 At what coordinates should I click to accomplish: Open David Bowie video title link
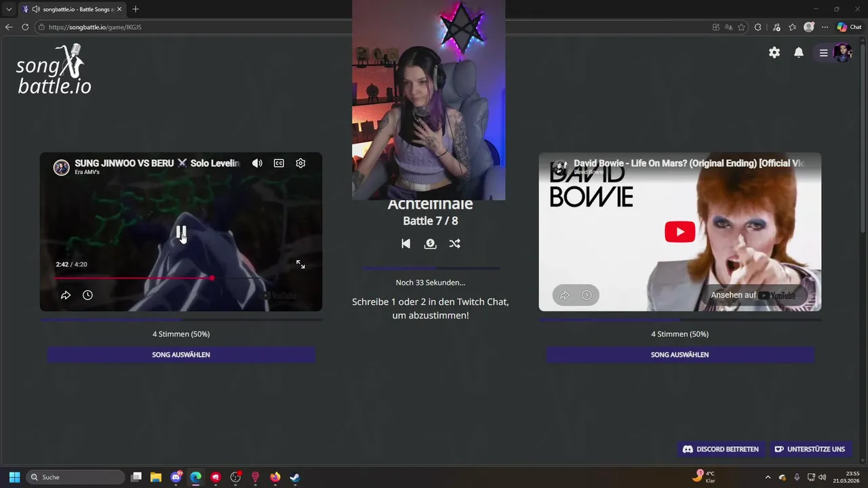tap(689, 163)
